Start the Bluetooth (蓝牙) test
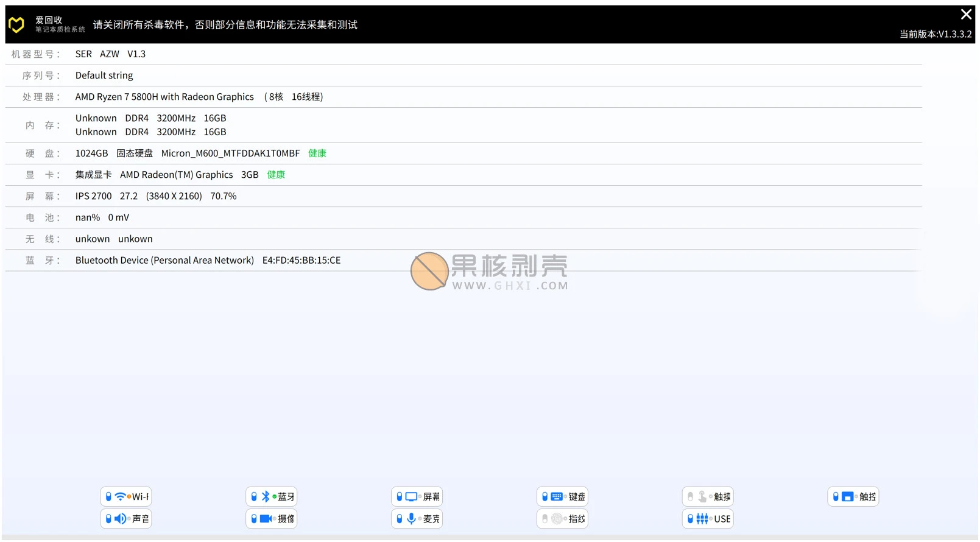980x542 pixels. (x=272, y=497)
